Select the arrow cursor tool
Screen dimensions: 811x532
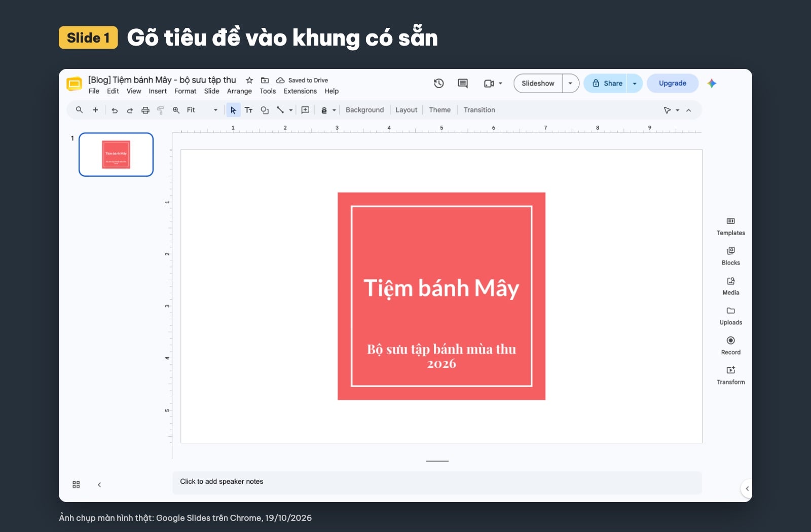click(233, 110)
